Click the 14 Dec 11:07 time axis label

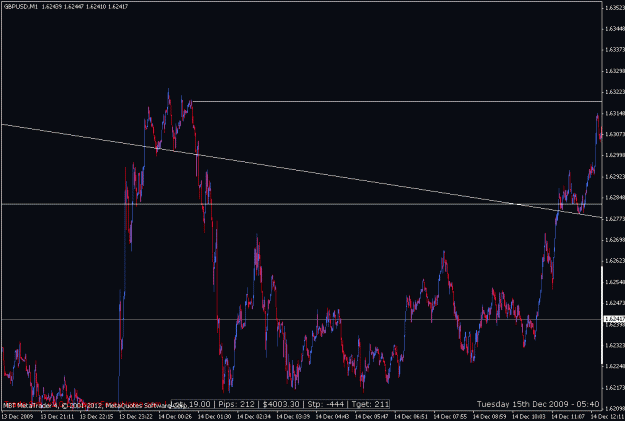click(568, 417)
